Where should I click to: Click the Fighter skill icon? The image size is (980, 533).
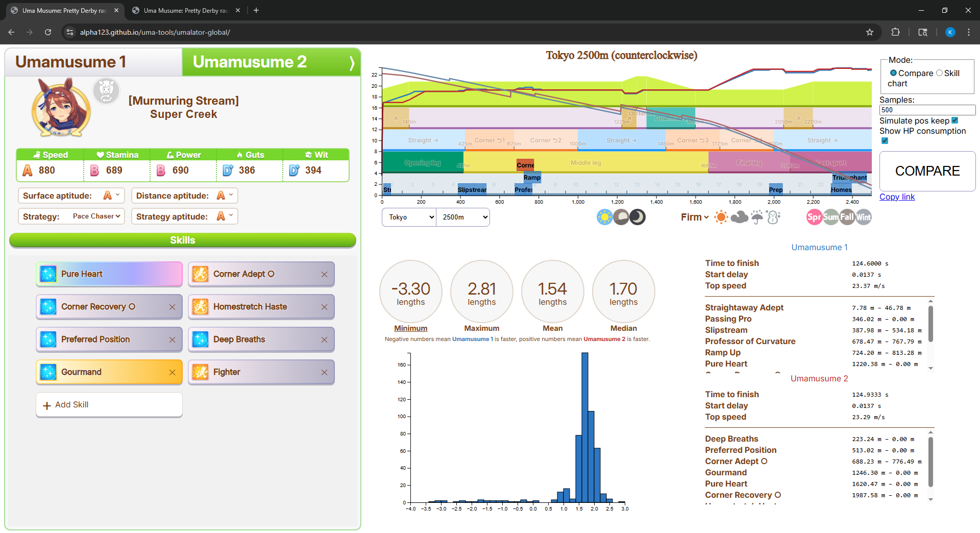[x=200, y=372]
